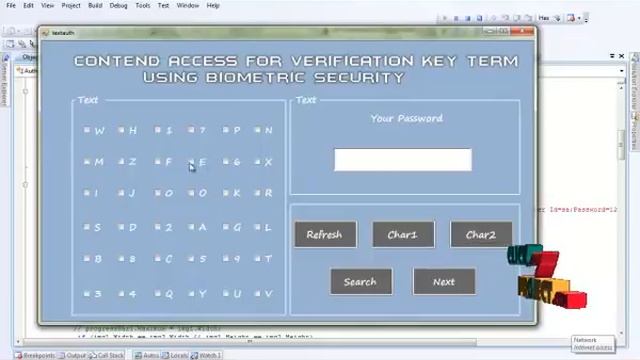The width and height of the screenshot is (640, 360).
Task: Switch to the Output tab
Action: point(72,356)
